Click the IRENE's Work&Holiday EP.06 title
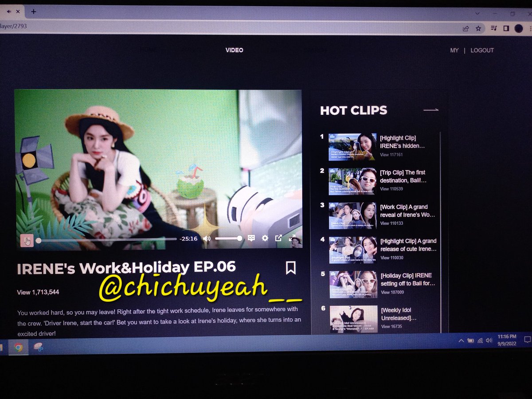 pos(126,268)
